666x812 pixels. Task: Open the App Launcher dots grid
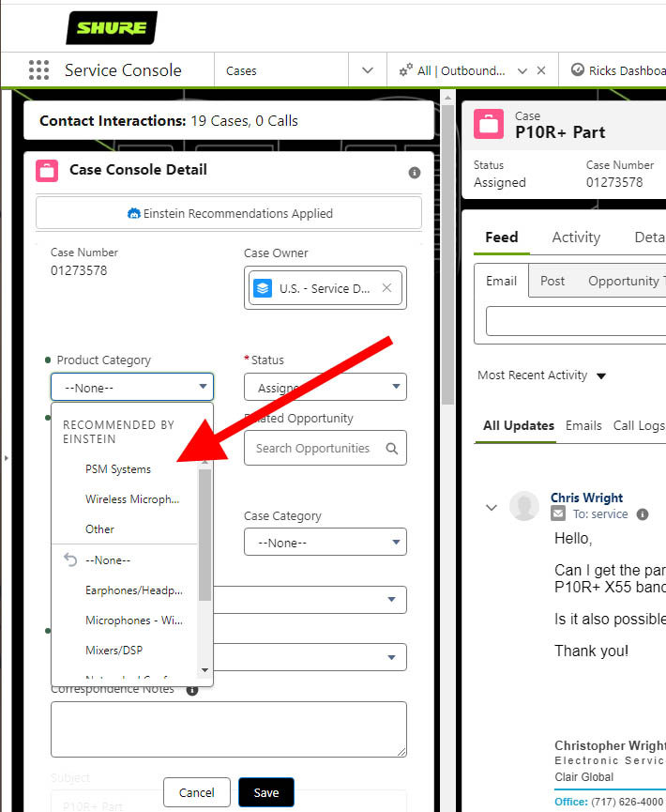tap(38, 69)
